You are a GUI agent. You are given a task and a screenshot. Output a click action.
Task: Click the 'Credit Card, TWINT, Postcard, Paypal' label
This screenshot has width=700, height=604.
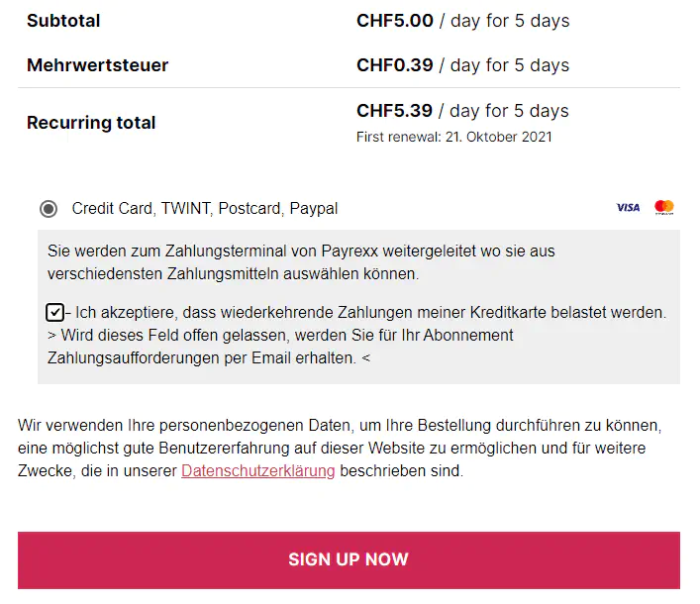pyautogui.click(x=205, y=209)
